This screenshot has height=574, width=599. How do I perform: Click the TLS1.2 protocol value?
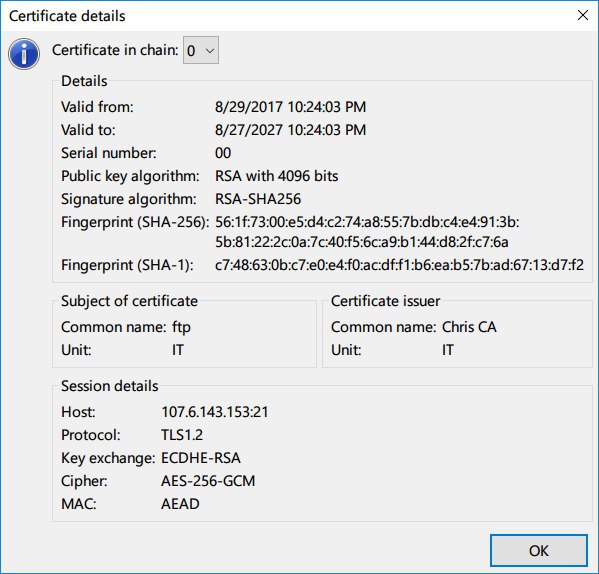coord(182,435)
